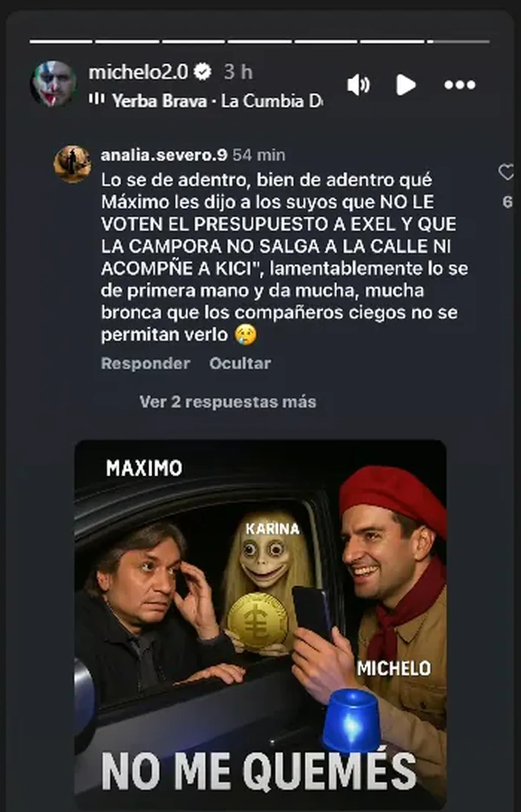Jump to first story progress segment
This screenshot has height=812, width=521.
point(61,42)
